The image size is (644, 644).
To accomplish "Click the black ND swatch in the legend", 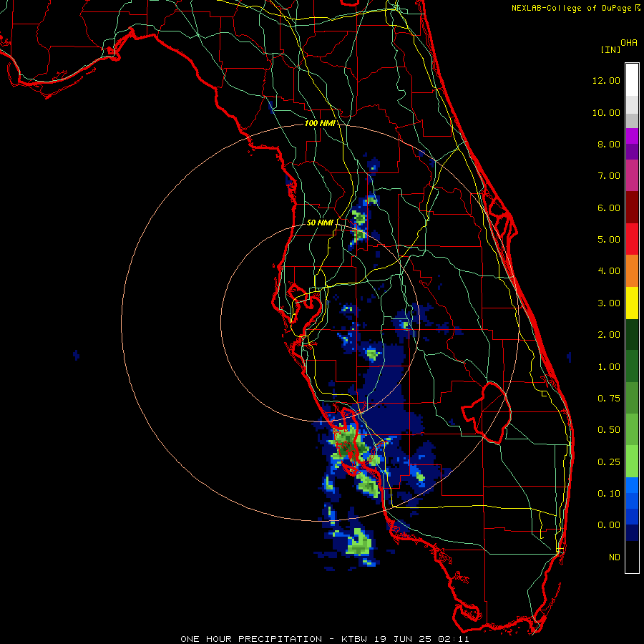I will pos(632,557).
